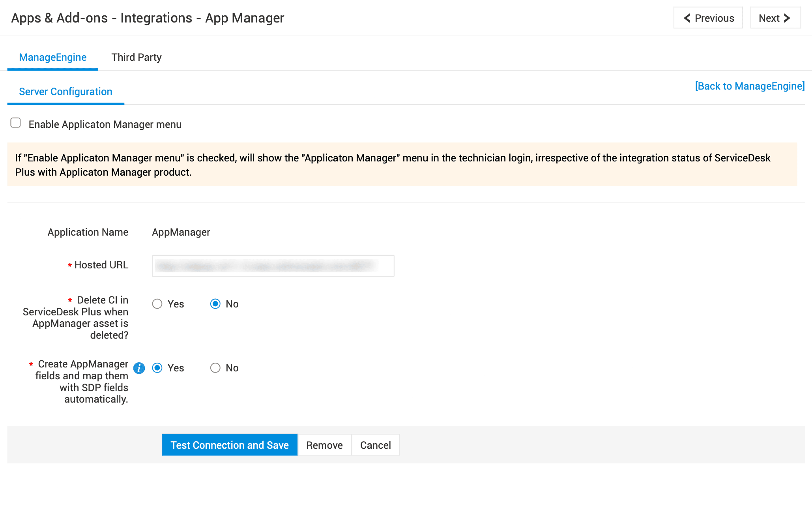Click the info icon beside Create AppManager fields

tap(139, 368)
